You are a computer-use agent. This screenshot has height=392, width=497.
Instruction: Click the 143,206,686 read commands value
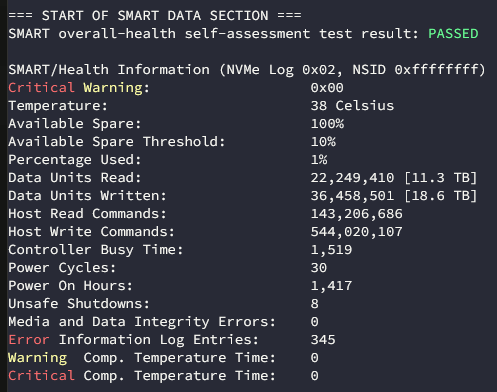tap(356, 214)
